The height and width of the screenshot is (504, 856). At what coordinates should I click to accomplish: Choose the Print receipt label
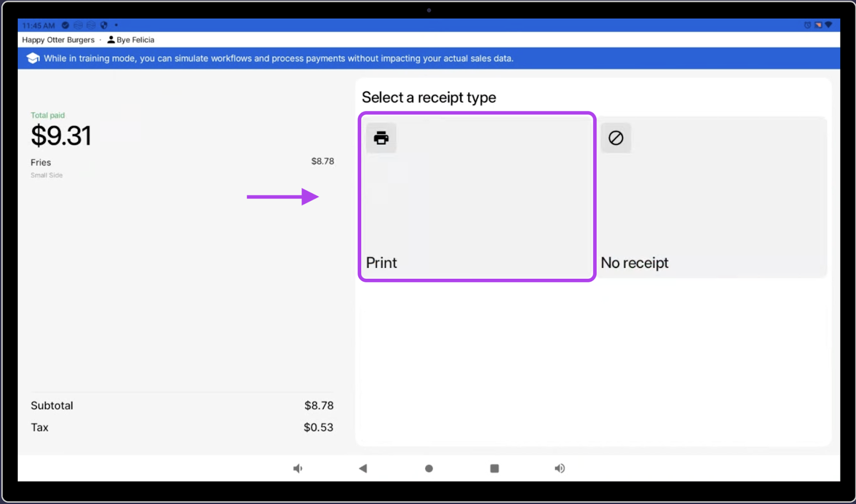[381, 263]
